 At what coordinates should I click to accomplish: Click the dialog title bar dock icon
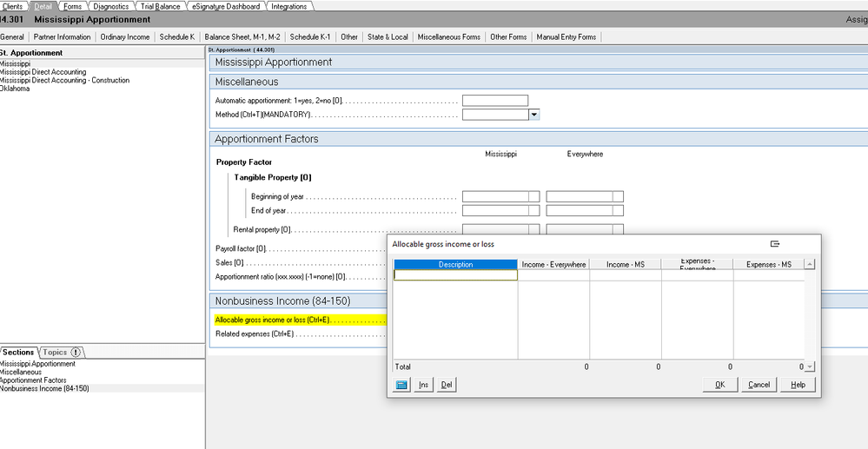774,243
